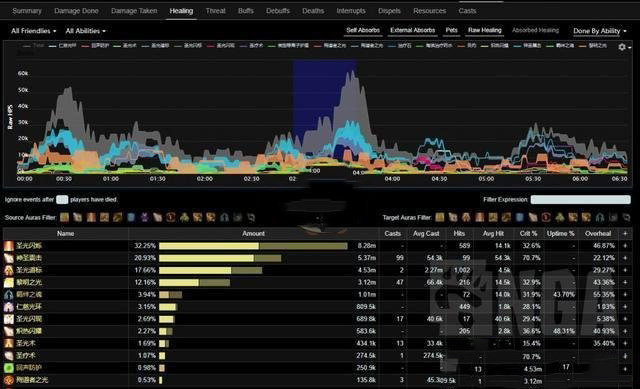Switch to the Buffs tab

point(246,11)
